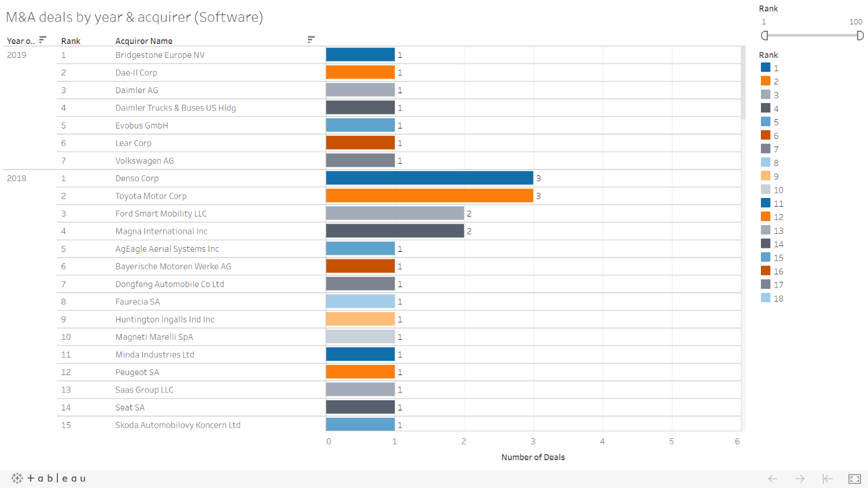Click the Year column header
868x488 pixels.
[21, 41]
